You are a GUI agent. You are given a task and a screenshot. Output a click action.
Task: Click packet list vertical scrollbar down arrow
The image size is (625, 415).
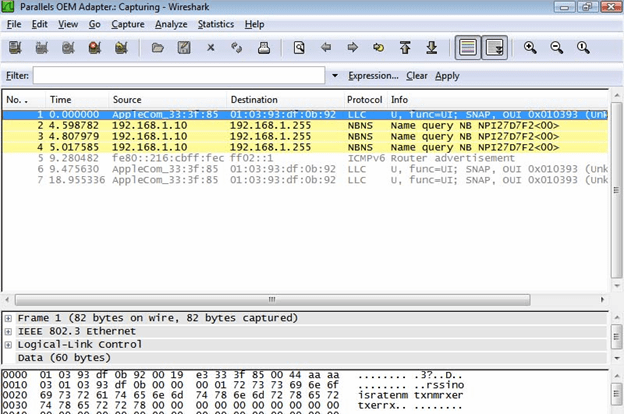tap(617, 285)
